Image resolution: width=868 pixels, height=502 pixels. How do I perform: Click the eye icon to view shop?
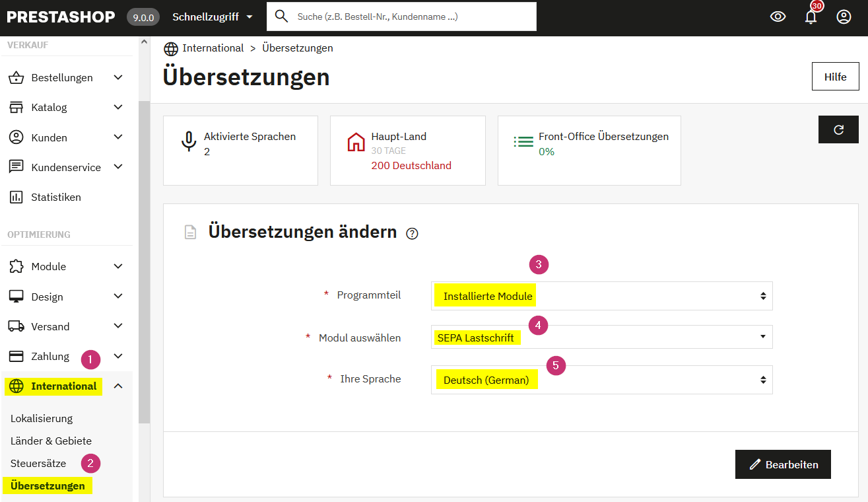point(778,17)
